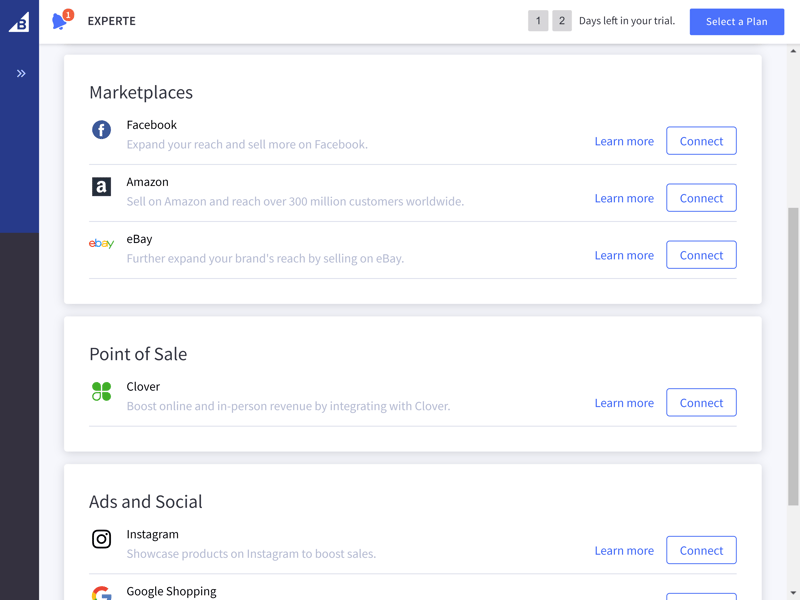Connect the Instagram channel
The width and height of the screenshot is (800, 600).
[x=701, y=550]
